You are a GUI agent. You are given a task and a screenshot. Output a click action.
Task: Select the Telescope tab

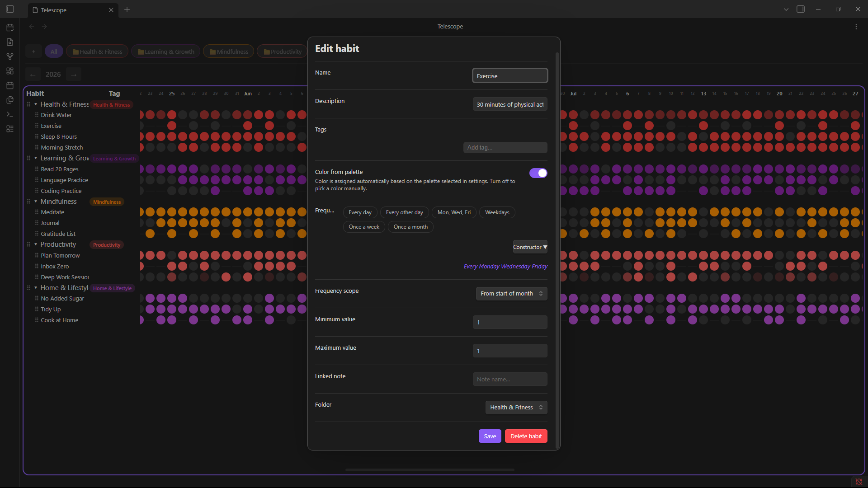(x=72, y=10)
